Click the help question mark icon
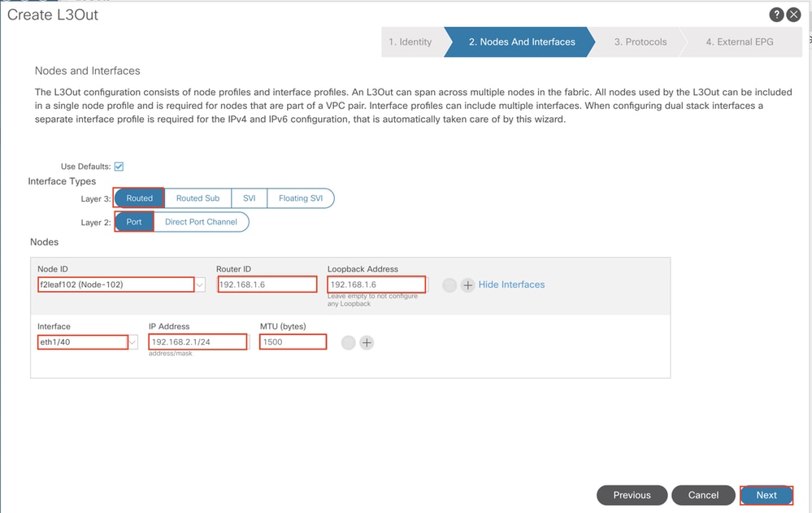The image size is (812, 513). click(x=775, y=15)
